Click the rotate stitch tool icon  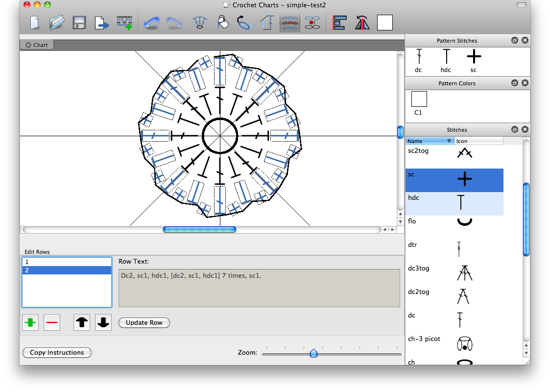[244, 23]
